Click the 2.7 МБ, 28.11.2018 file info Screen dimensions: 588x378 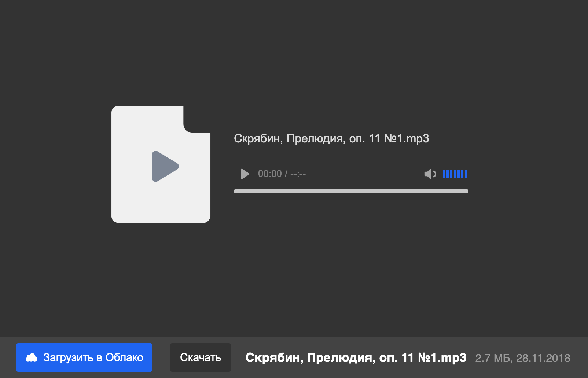point(523,358)
